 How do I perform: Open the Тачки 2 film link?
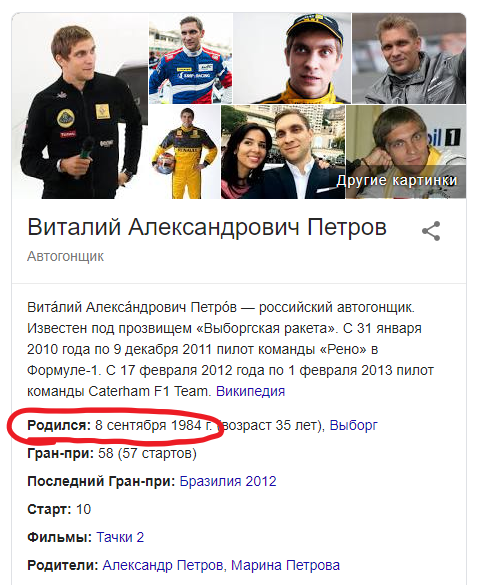click(x=120, y=537)
